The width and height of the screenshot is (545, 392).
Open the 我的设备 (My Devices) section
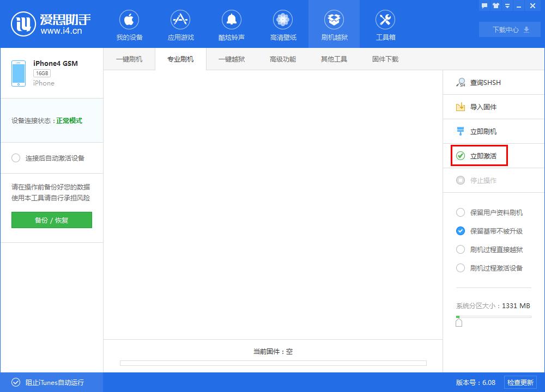click(129, 24)
